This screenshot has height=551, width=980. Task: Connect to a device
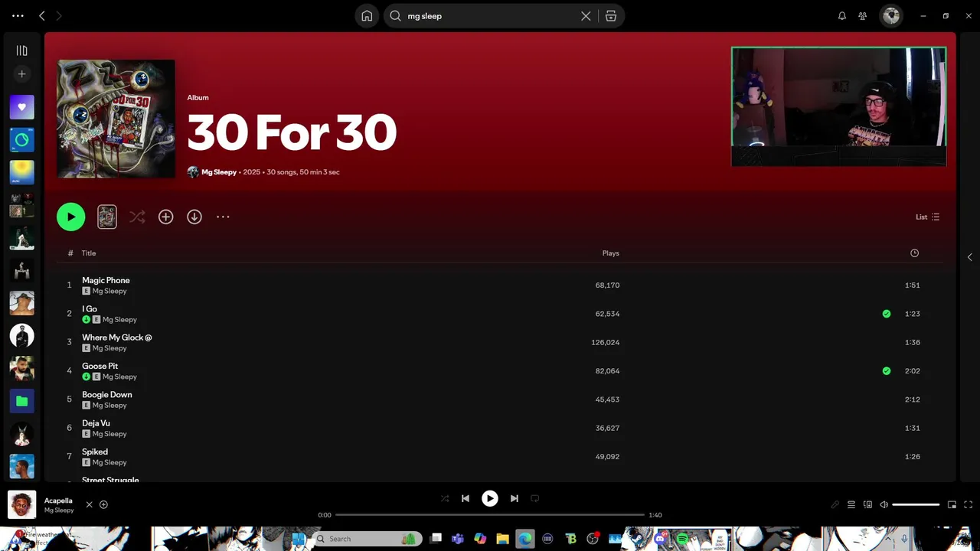[x=867, y=504]
